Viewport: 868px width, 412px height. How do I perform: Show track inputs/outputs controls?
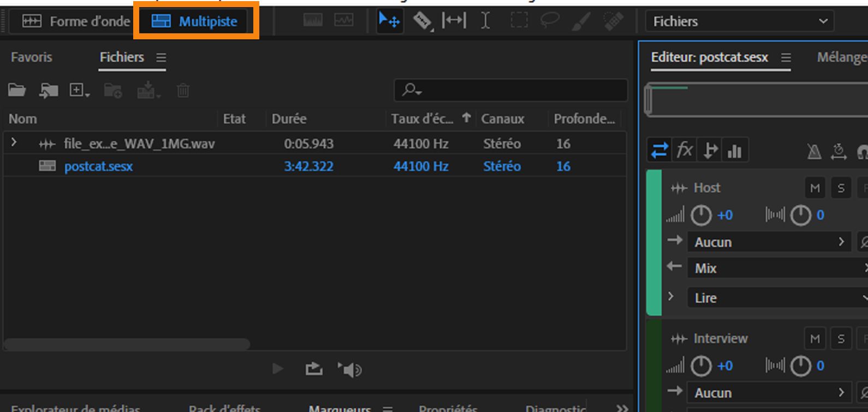pos(660,150)
